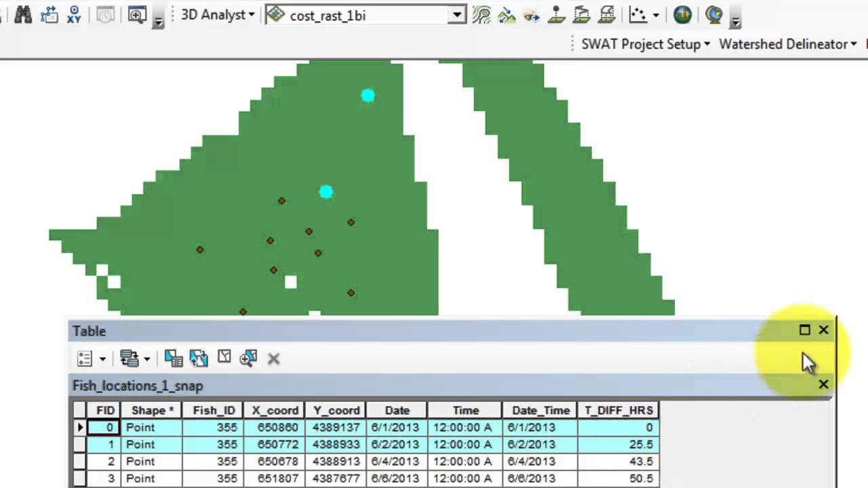Click the Date column header
Viewport: 868px width, 488px height.
[397, 411]
